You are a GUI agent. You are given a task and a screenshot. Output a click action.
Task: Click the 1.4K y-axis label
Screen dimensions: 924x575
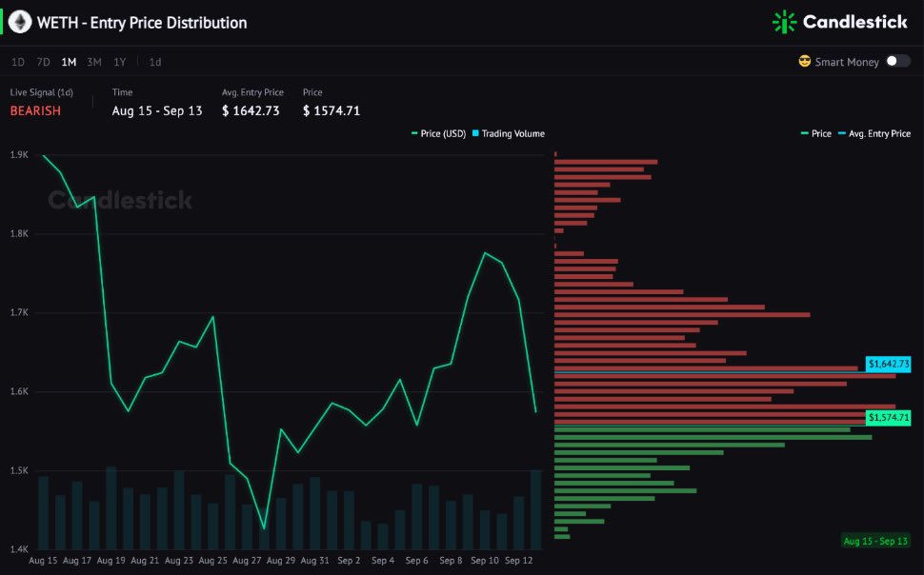[x=19, y=549]
